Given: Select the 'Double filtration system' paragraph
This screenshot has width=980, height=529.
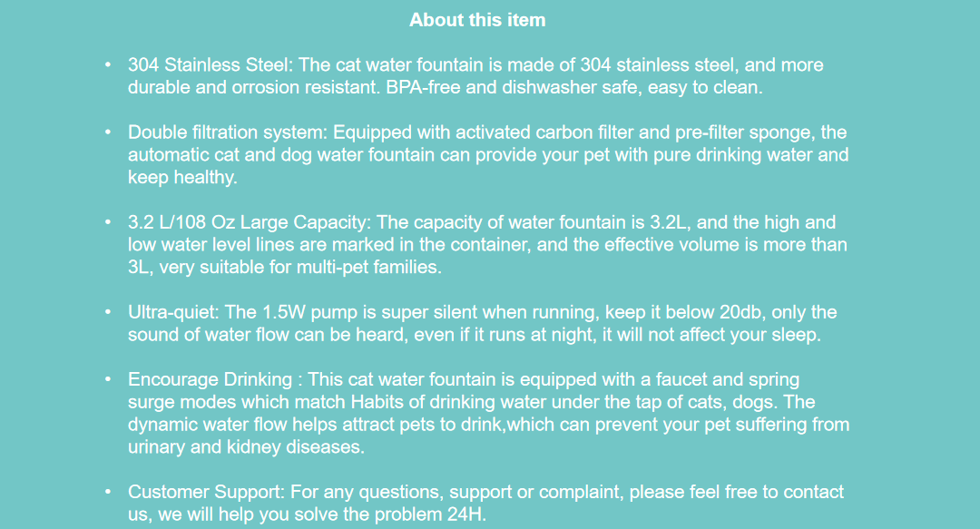Looking at the screenshot, I should [x=488, y=154].
